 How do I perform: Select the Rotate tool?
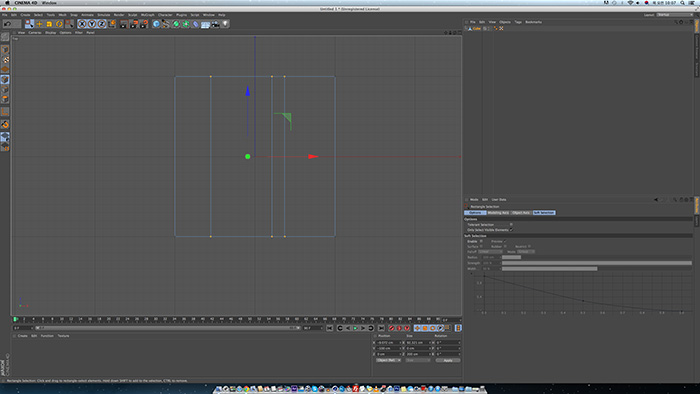click(59, 24)
